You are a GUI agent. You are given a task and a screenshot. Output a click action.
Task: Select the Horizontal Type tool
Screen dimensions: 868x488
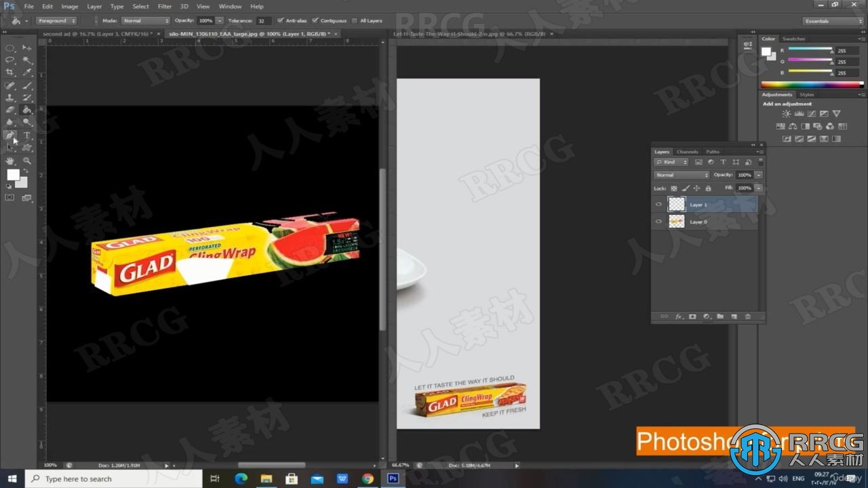point(27,136)
